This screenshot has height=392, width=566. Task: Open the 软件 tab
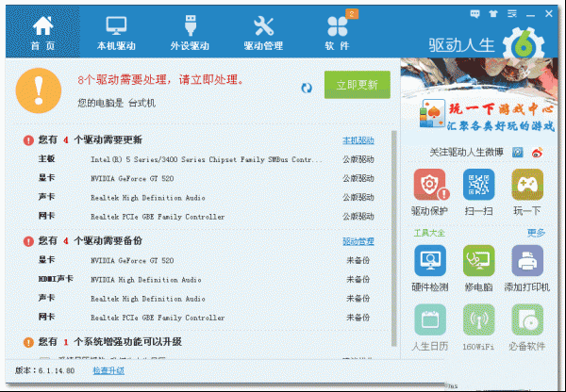pos(337,32)
